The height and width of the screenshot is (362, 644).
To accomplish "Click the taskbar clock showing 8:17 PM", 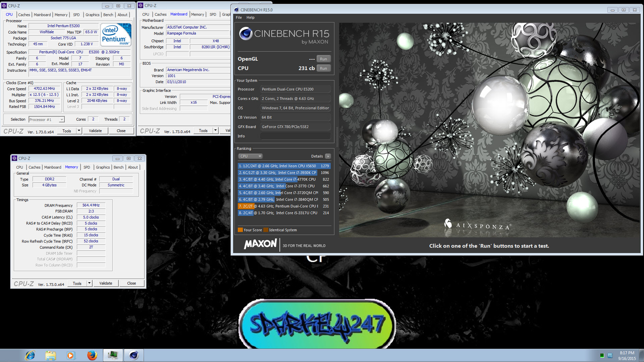I will (x=627, y=355).
